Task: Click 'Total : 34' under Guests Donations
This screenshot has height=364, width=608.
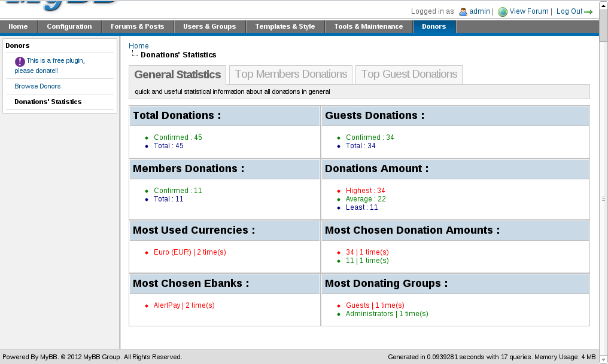Action: point(361,146)
